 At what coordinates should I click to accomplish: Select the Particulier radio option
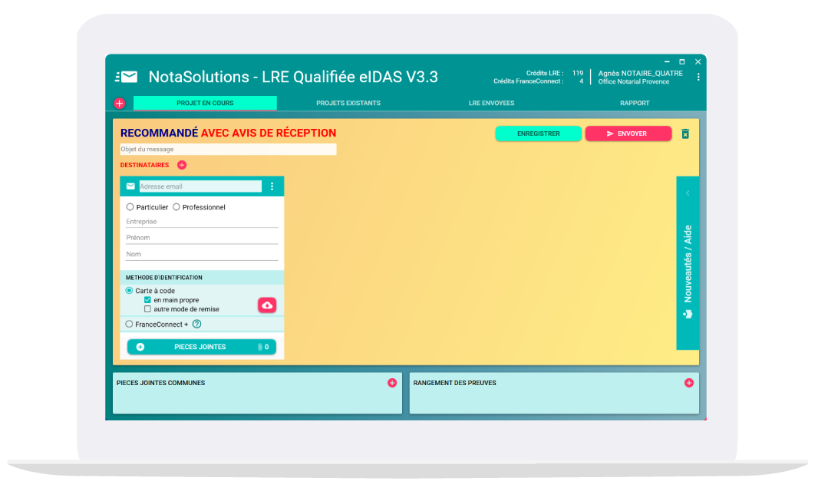pos(130,207)
